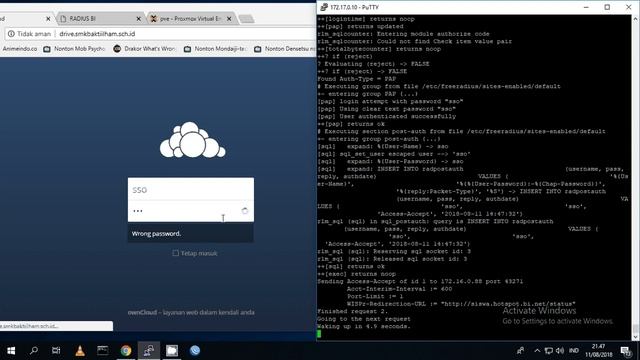Open VLC media player from taskbar
640x360 pixels.
[x=80, y=351]
